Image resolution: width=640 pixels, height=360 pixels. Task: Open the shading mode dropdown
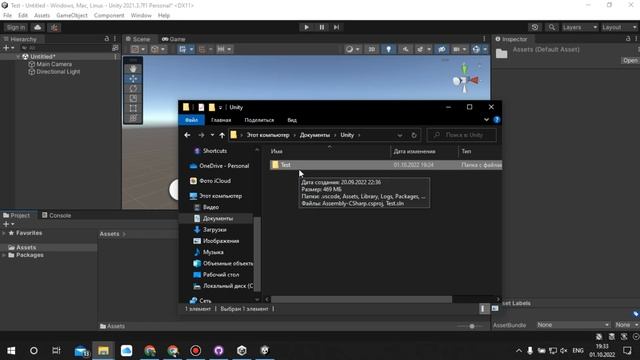click(352, 49)
